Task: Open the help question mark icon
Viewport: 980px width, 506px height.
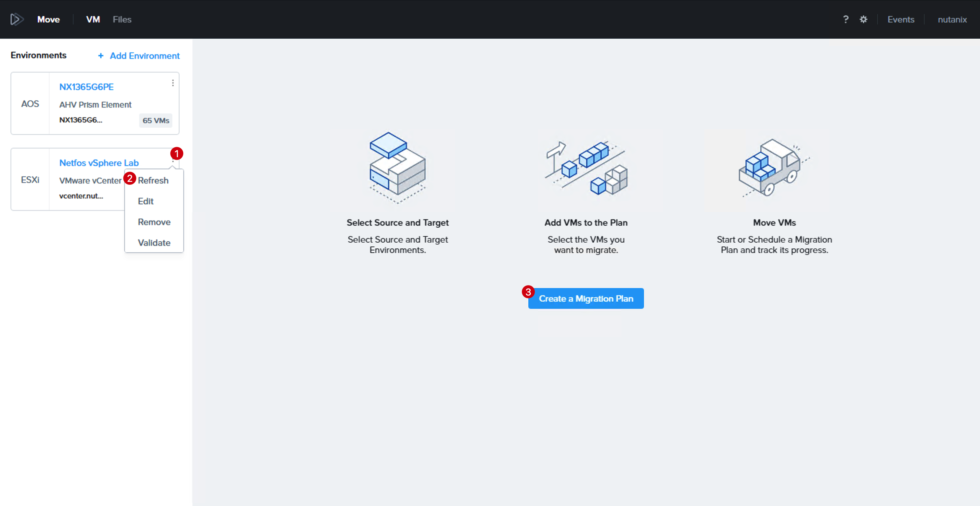Action: coord(845,19)
